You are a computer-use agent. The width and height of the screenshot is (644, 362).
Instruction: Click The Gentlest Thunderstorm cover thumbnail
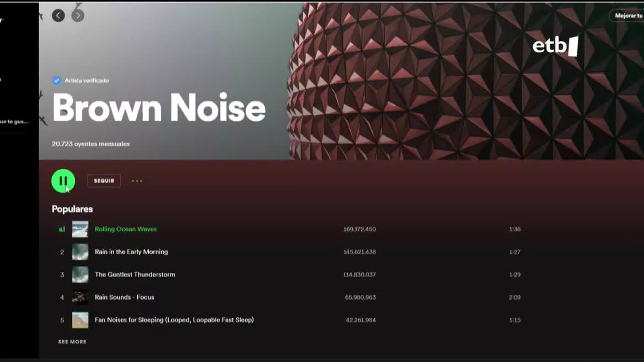point(80,274)
